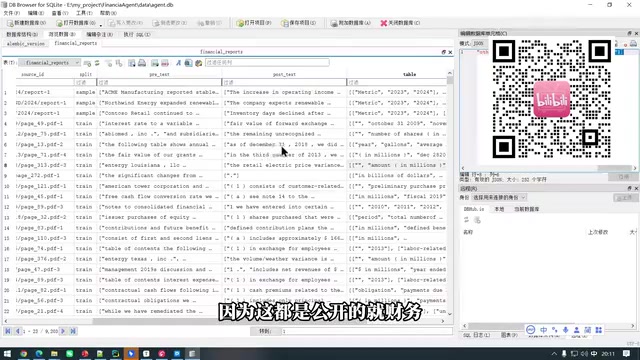This screenshot has height=360, width=640.
Task: Open the Help (帮助) menu
Action: tap(108, 13)
